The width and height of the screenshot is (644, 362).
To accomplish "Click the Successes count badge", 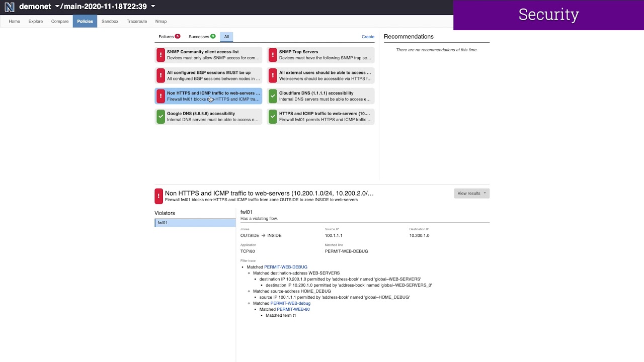I will (x=213, y=36).
